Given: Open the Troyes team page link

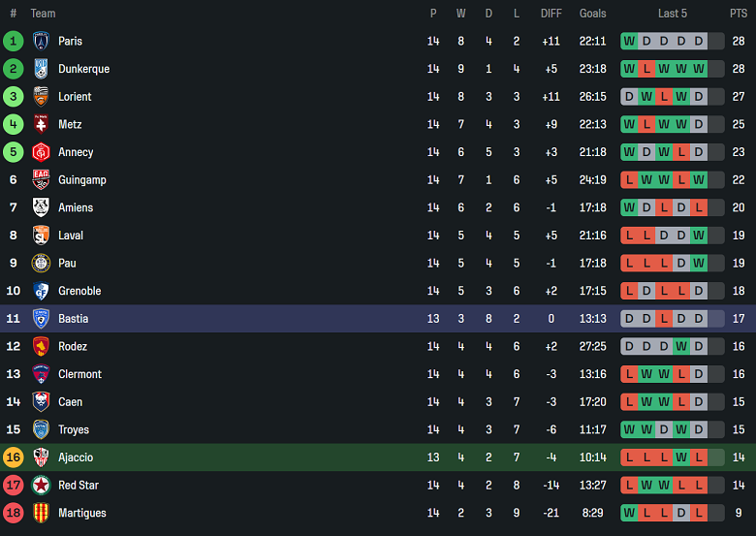Looking at the screenshot, I should pos(74,429).
